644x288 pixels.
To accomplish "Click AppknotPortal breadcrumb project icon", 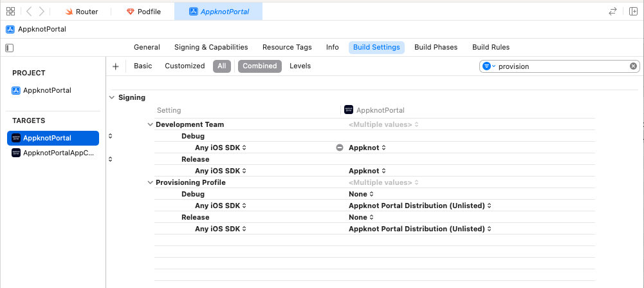I will [10, 29].
